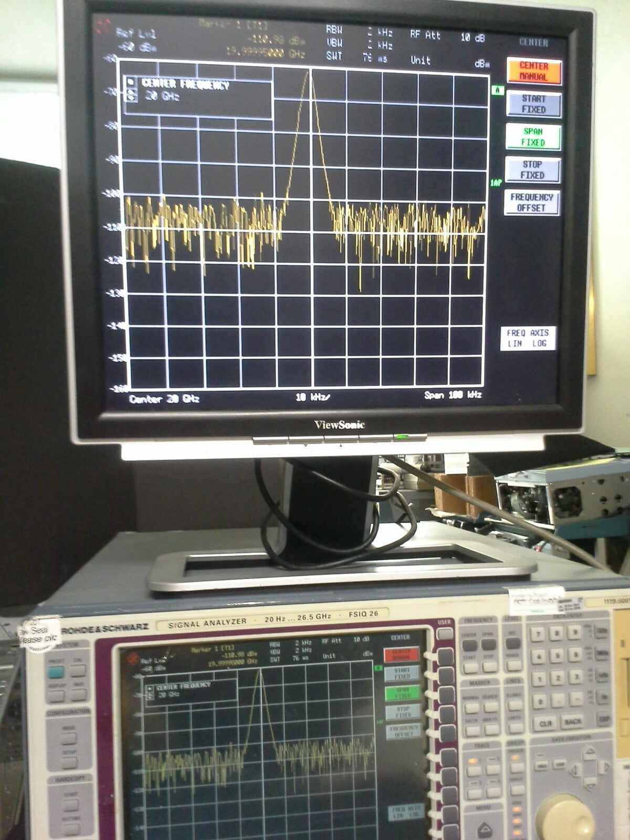Push keypad digit 5 on analyzer

pyautogui.click(x=557, y=656)
